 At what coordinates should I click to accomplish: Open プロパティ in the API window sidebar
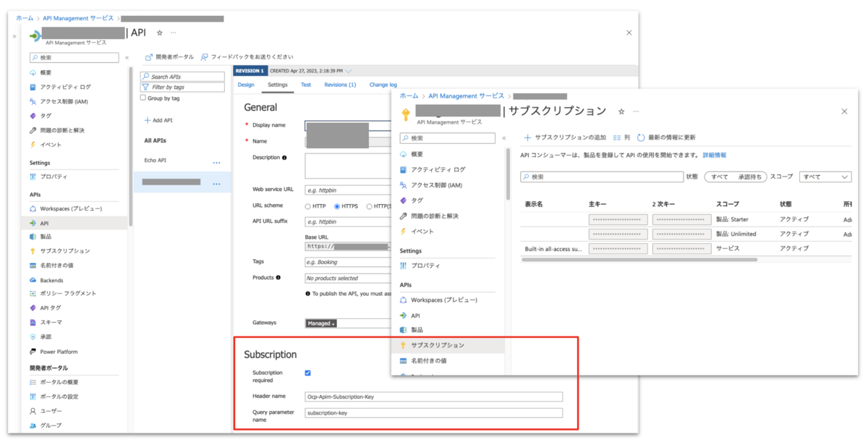pos(54,177)
